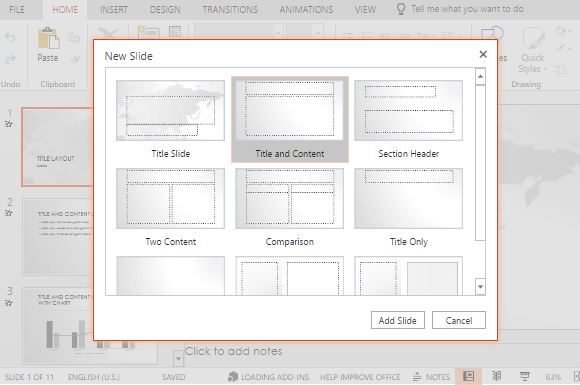Close the New Slide dialog with X
This screenshot has width=580, height=385.
483,54
